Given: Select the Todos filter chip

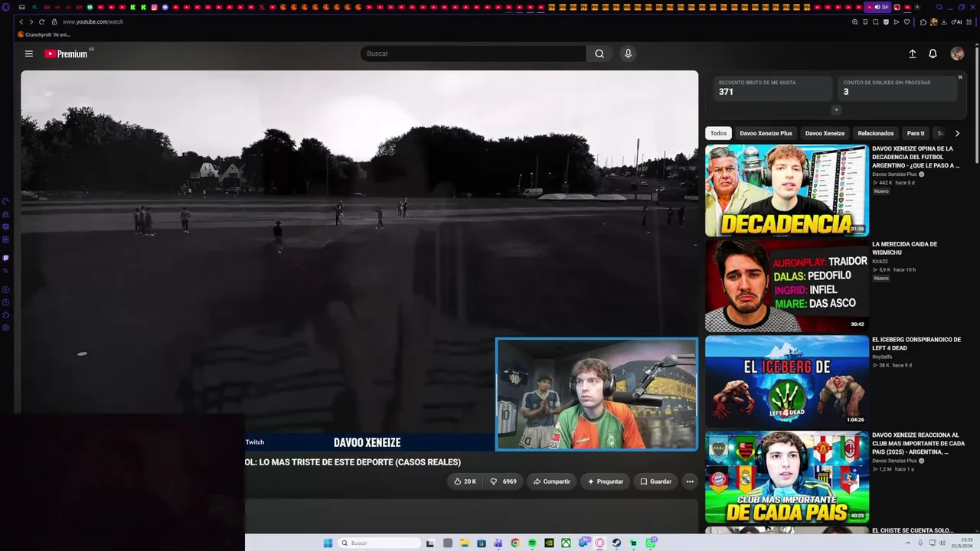Looking at the screenshot, I should (x=718, y=133).
